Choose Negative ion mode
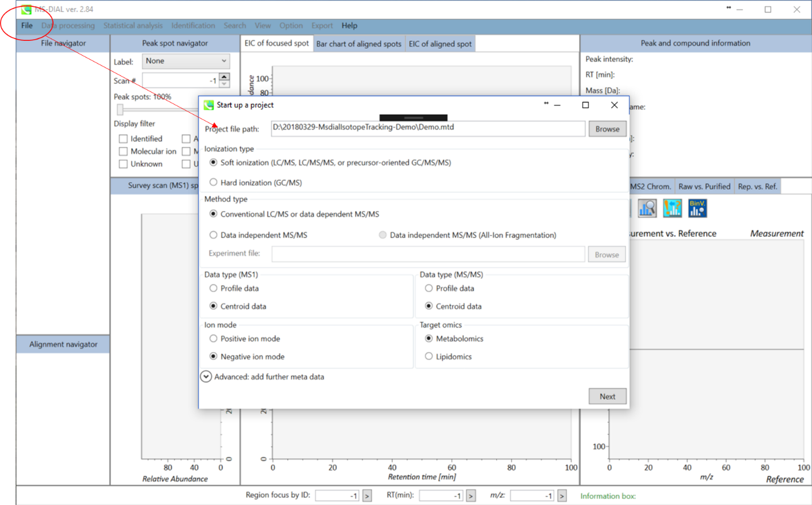The image size is (812, 505). [x=214, y=357]
